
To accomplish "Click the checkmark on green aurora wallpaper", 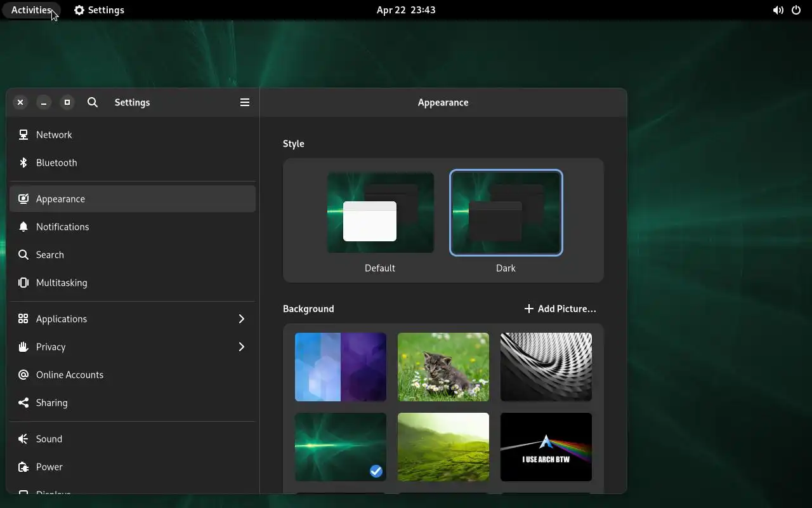I will click(x=376, y=471).
